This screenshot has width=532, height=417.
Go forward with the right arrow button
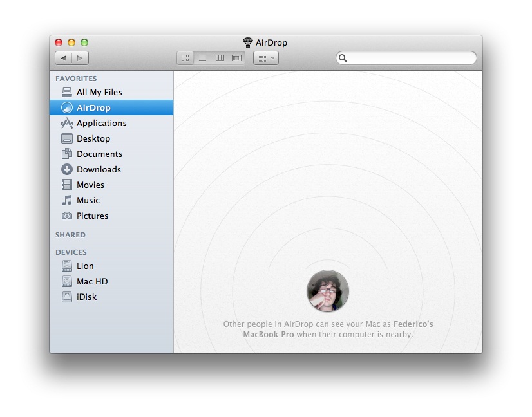coord(80,58)
